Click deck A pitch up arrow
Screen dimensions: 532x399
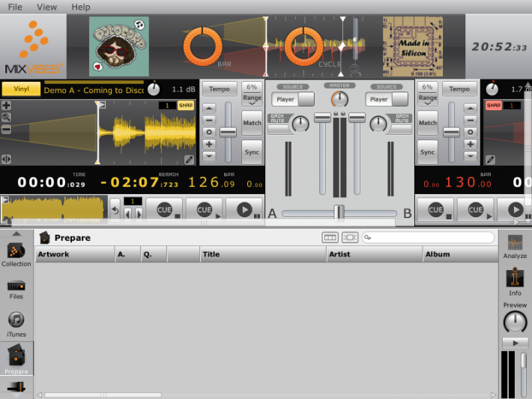pos(209,108)
